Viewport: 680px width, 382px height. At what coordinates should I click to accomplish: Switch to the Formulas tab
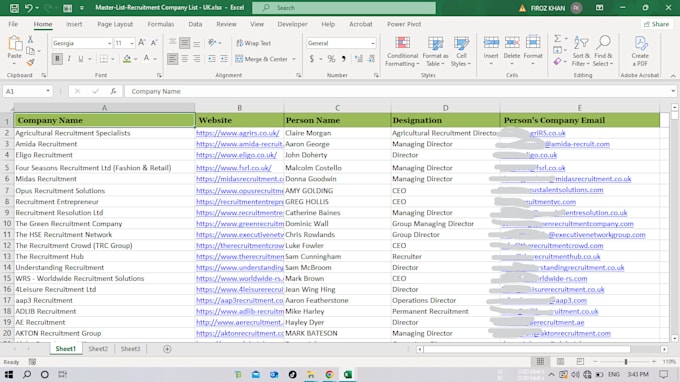tap(160, 24)
